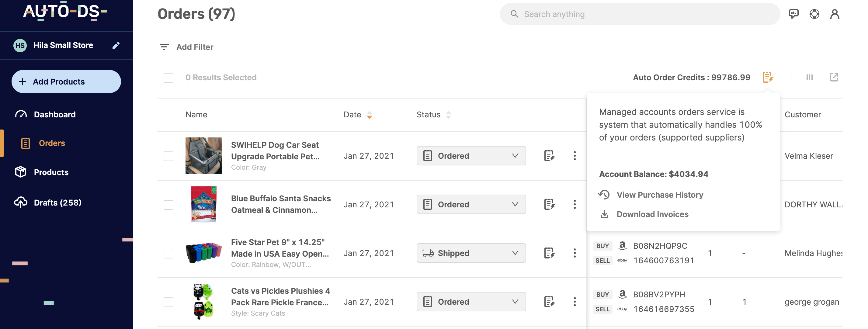This screenshot has height=329, width=868.
Task: Toggle checkbox for SWIHELP Dog Car Seat order
Action: 168,156
